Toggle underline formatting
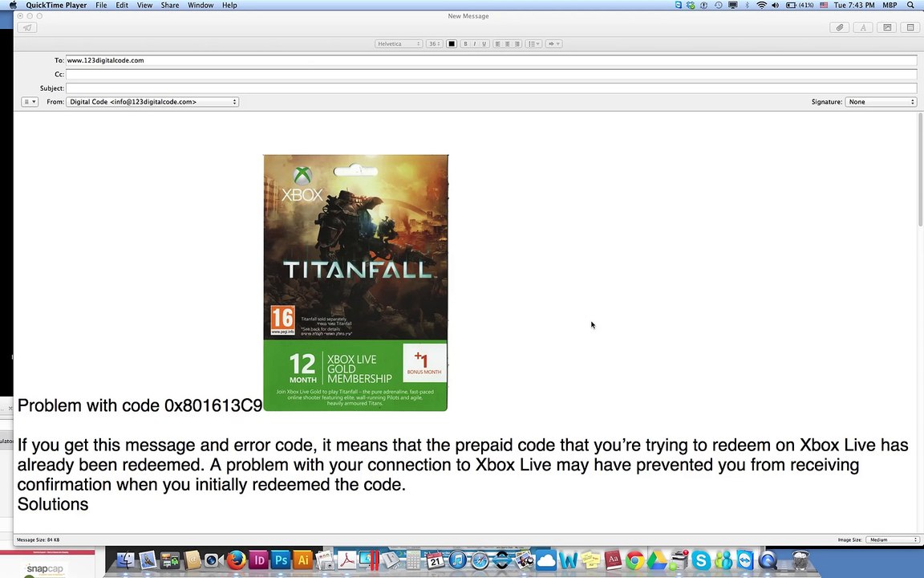This screenshot has height=578, width=924. pos(484,43)
